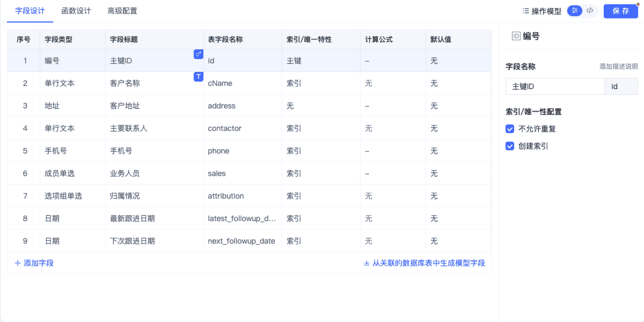The width and height of the screenshot is (644, 322).
Task: Click the 计算公式 column header
Action: click(x=393, y=39)
